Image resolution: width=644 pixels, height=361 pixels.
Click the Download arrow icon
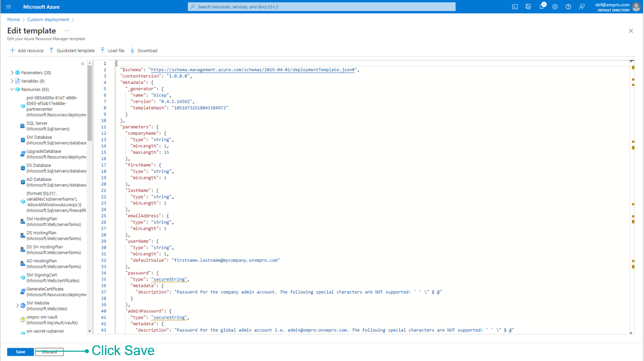tap(132, 50)
